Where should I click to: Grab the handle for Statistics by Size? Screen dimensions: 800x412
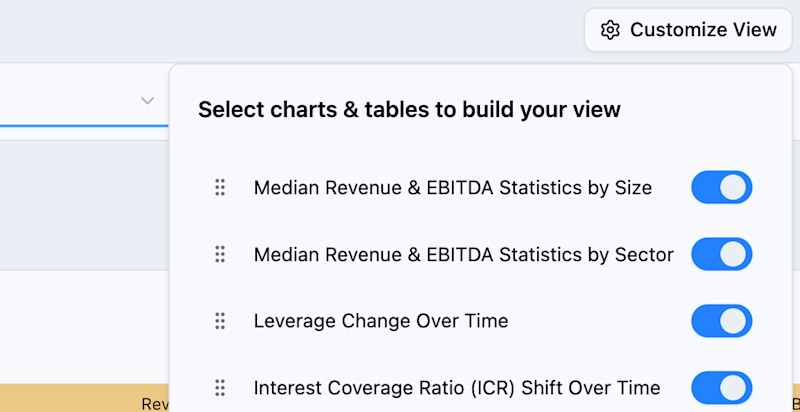click(220, 188)
